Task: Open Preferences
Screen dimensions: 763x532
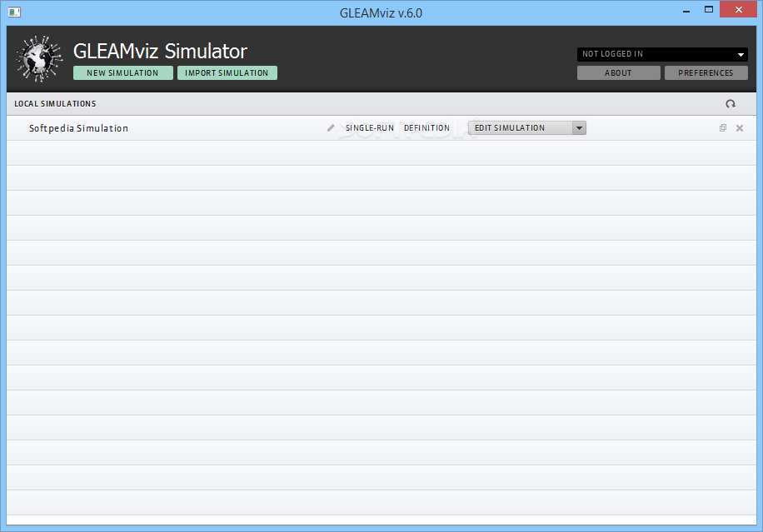Action: [706, 73]
